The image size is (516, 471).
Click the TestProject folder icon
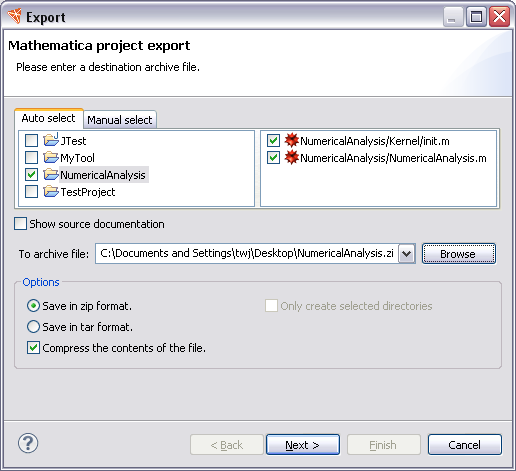(51, 191)
